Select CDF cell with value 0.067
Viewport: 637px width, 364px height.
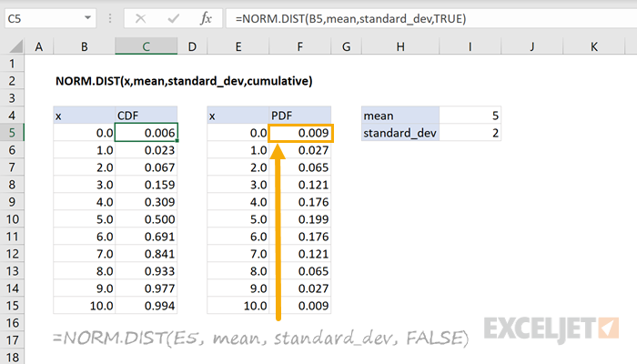pyautogui.click(x=147, y=167)
